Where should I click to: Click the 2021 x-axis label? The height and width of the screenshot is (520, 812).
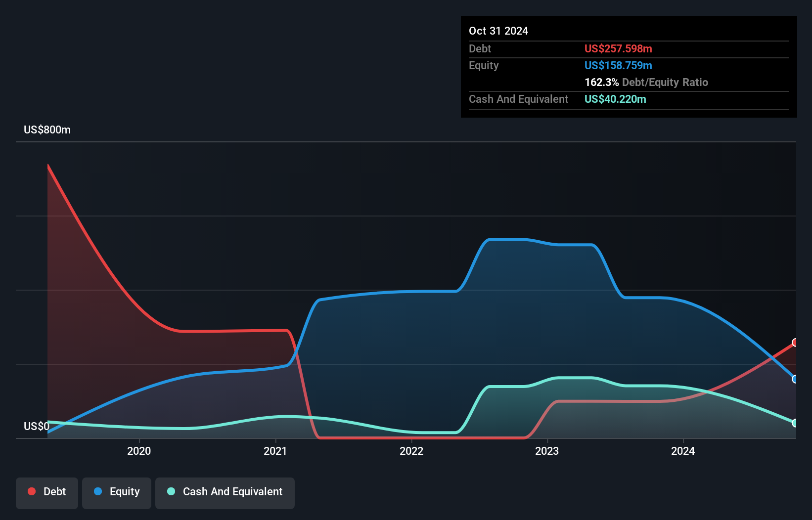tap(275, 451)
